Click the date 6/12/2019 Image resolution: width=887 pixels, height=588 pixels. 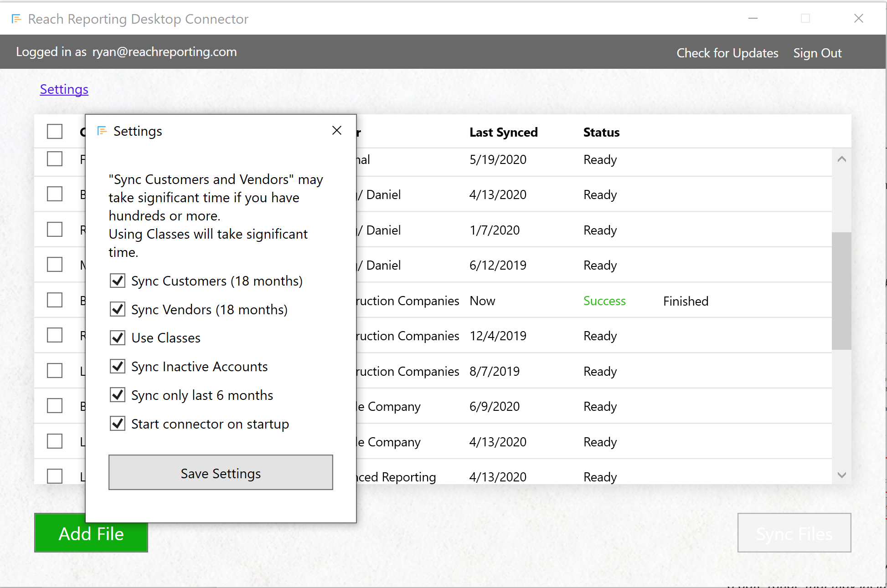pyautogui.click(x=498, y=266)
